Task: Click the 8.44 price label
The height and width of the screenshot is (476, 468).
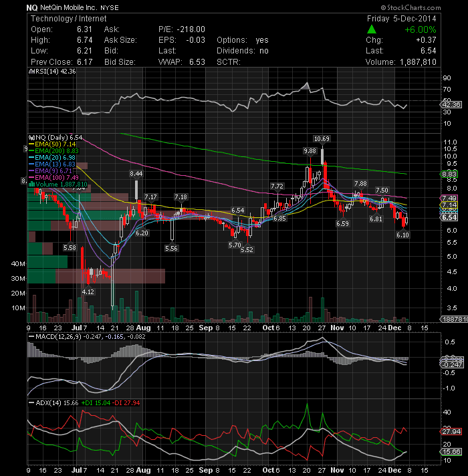Action: 136,174
